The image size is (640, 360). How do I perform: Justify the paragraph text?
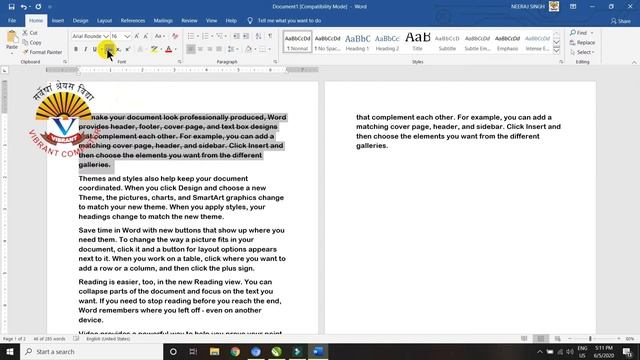(x=219, y=49)
